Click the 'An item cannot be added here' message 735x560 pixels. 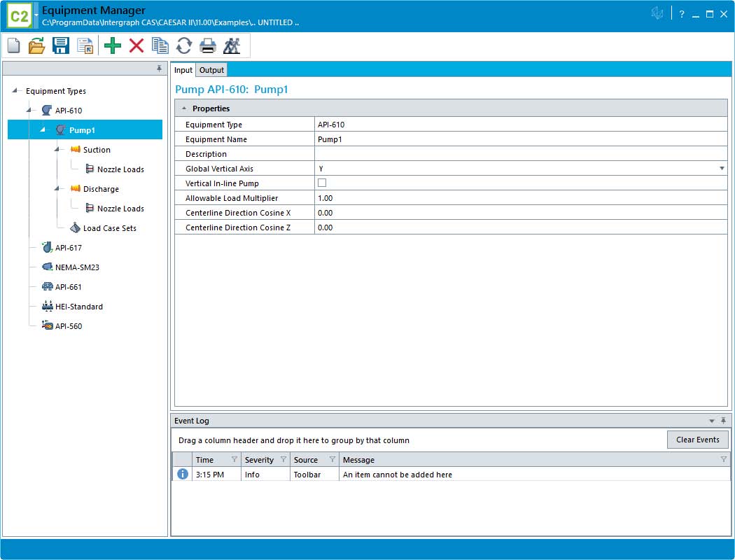398,474
